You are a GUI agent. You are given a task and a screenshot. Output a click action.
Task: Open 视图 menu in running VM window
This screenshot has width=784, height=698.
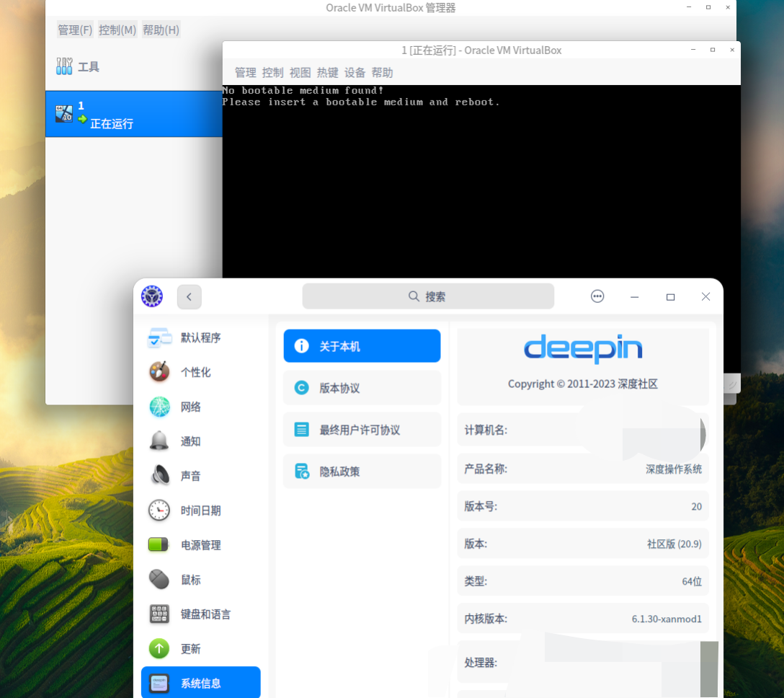pos(300,73)
